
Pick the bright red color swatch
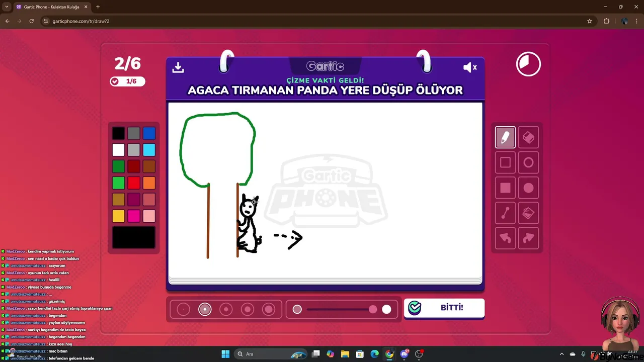click(133, 183)
